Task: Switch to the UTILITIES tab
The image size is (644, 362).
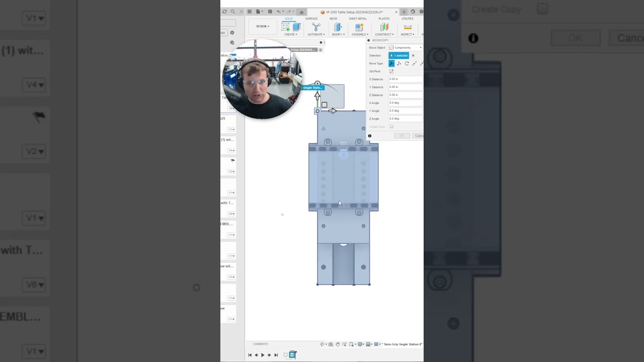Action: tap(408, 19)
